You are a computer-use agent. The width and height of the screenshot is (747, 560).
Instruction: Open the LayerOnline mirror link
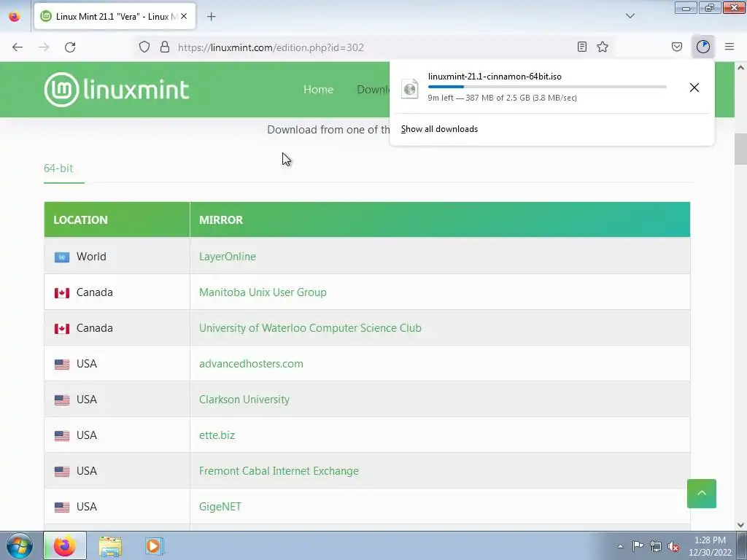pos(228,256)
